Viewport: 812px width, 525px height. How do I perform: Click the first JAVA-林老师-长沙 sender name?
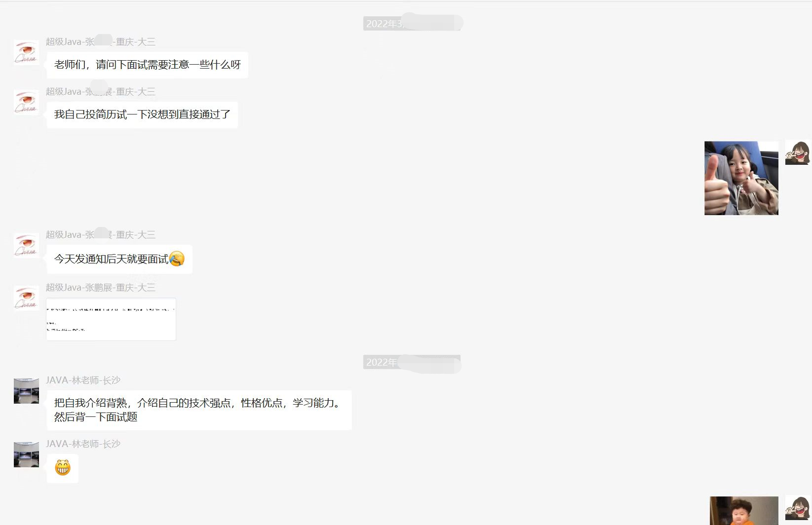(83, 380)
